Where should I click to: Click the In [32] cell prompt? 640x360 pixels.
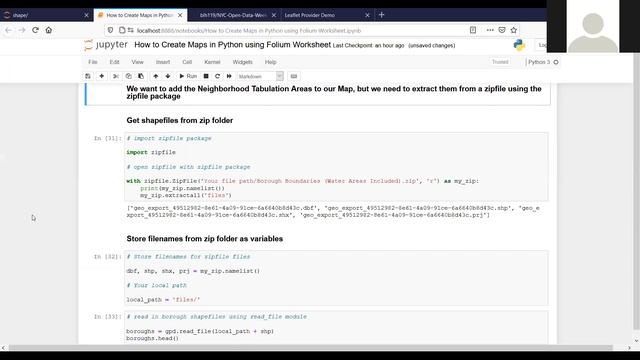[107, 257]
